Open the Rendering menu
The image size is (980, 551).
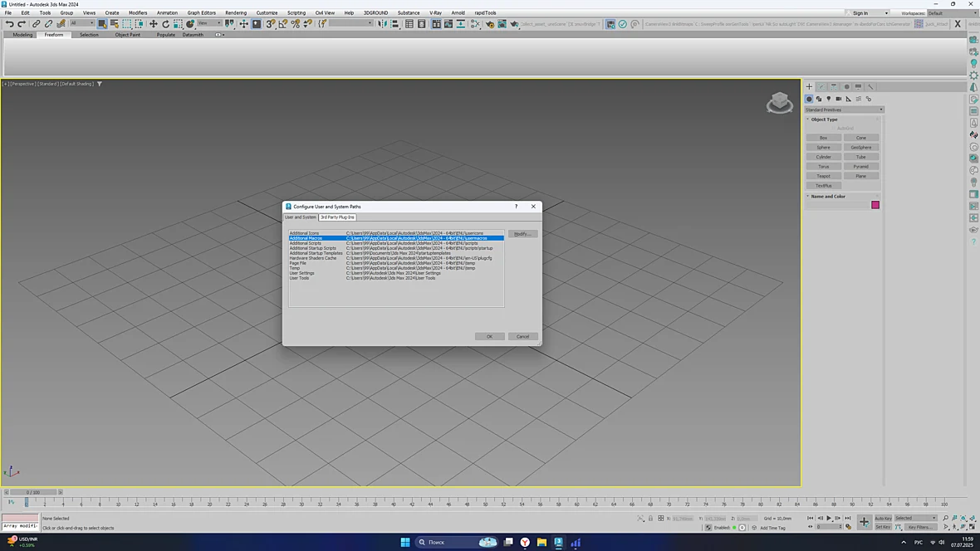pos(236,12)
